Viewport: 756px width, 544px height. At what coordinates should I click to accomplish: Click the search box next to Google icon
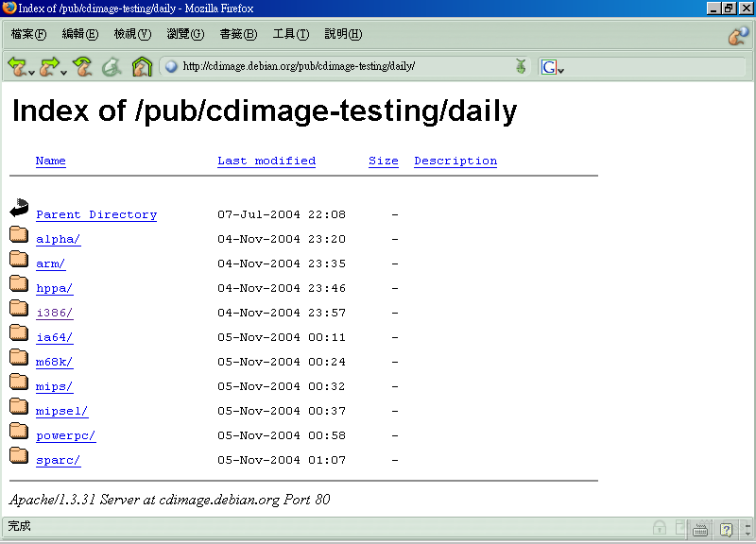[652, 66]
